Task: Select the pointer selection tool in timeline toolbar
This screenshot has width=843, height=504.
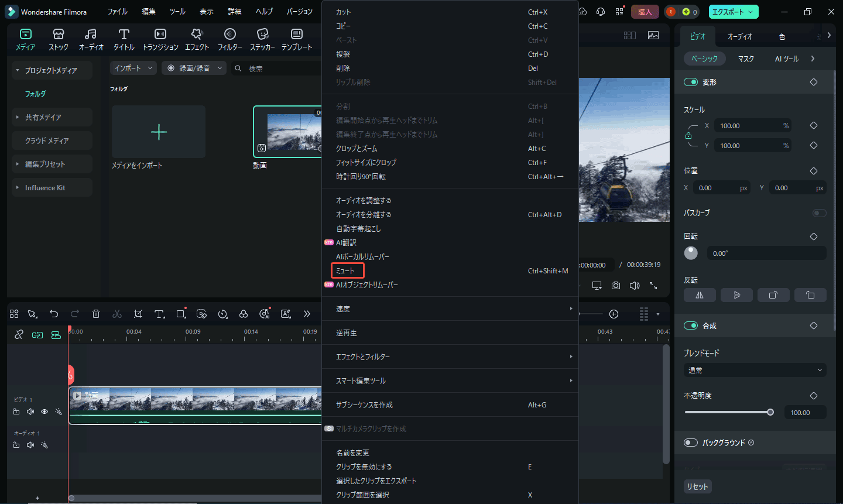Action: coord(32,314)
